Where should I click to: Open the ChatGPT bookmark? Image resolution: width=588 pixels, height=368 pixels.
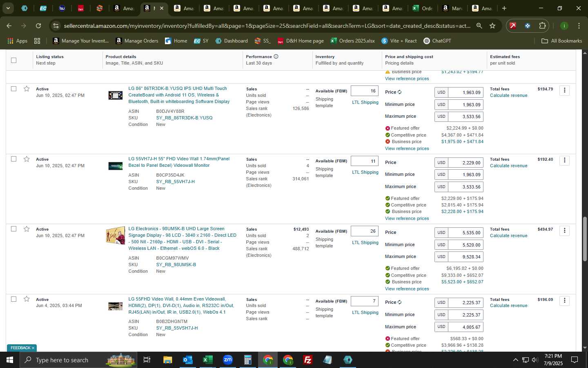[437, 41]
